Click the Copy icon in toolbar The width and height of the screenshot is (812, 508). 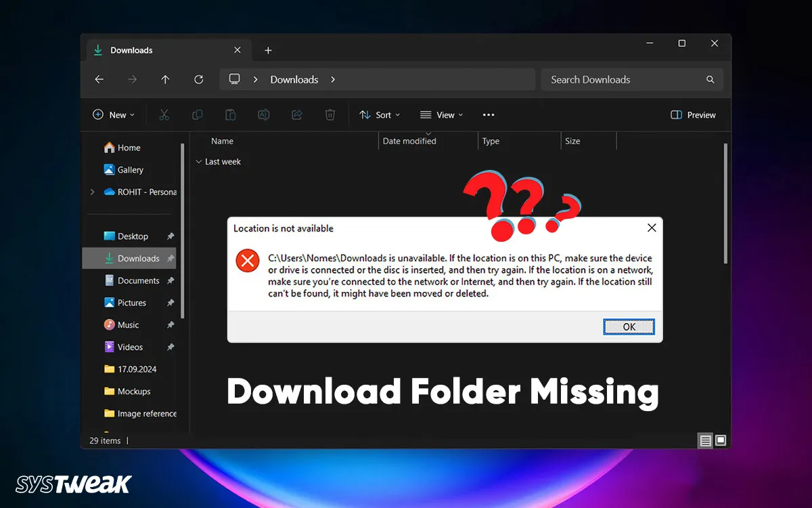pos(197,115)
